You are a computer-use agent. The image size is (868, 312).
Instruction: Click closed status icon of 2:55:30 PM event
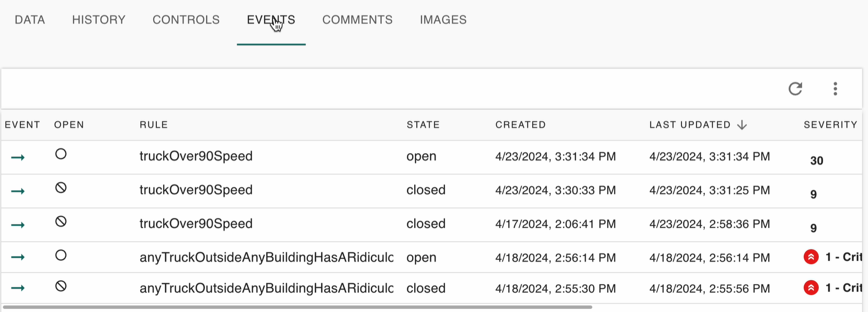coord(61,286)
